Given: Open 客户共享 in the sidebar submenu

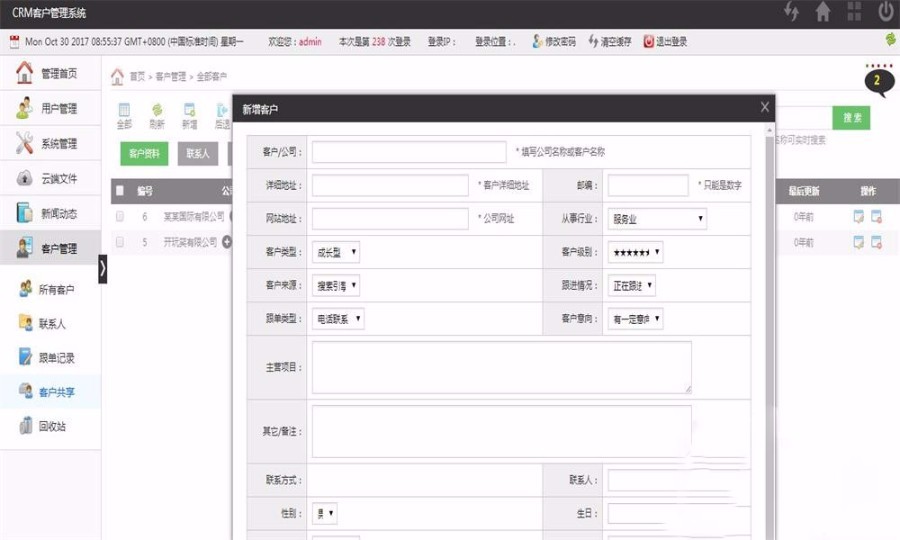Looking at the screenshot, I should (51, 392).
